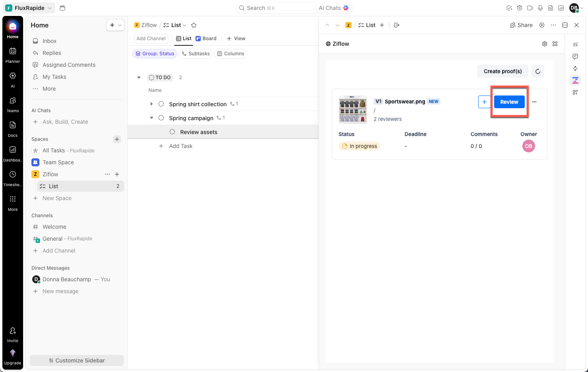588x372 pixels.
Task: Open the Planner in the left rail
Action: tap(13, 55)
